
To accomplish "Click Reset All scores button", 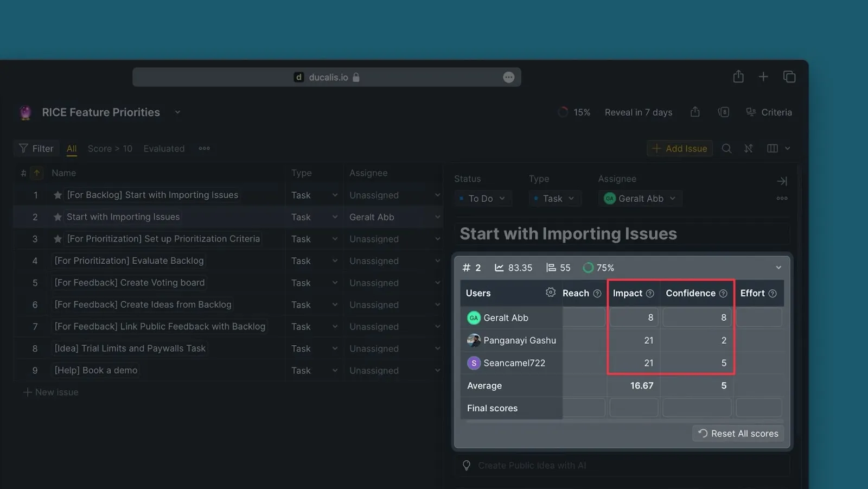I will click(x=738, y=433).
